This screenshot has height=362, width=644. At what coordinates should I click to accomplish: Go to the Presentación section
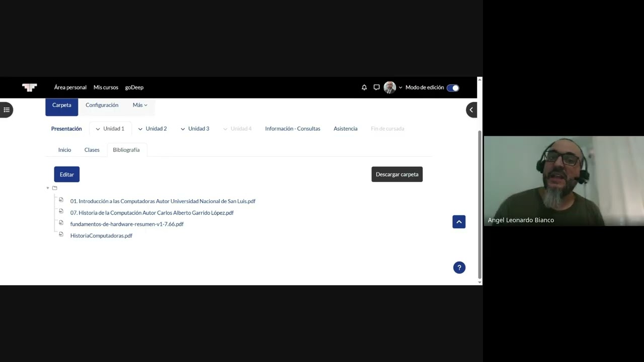point(66,129)
